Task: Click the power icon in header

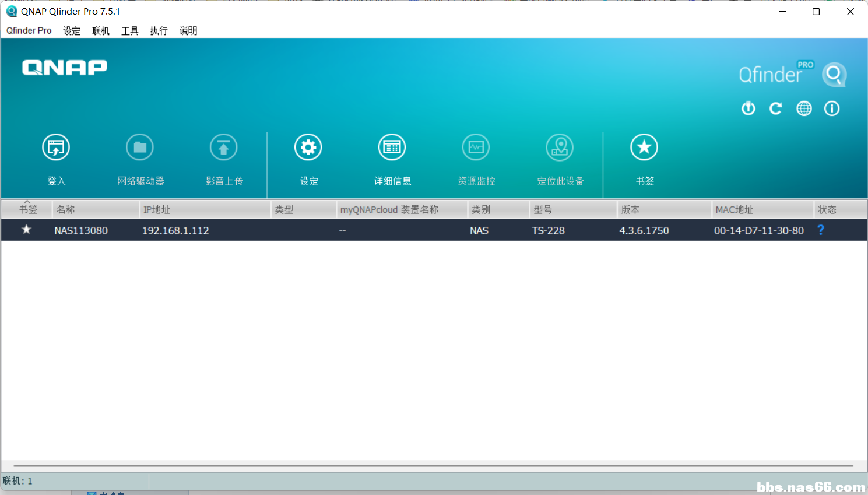Action: pos(748,108)
